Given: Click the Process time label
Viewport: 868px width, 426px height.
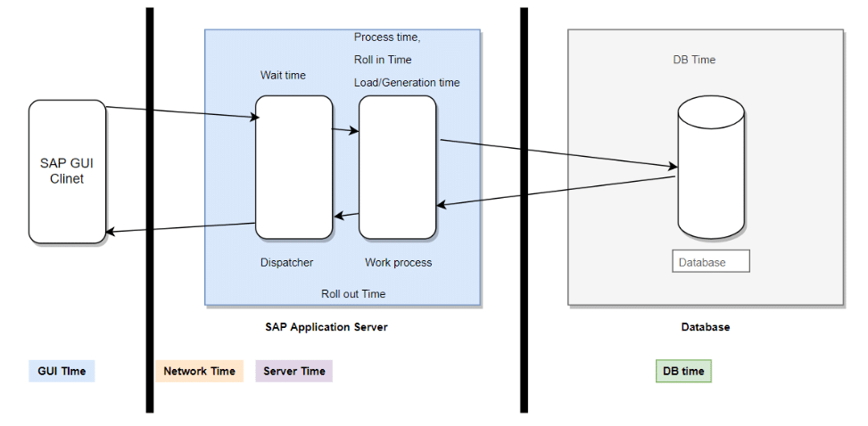Looking at the screenshot, I should (386, 37).
